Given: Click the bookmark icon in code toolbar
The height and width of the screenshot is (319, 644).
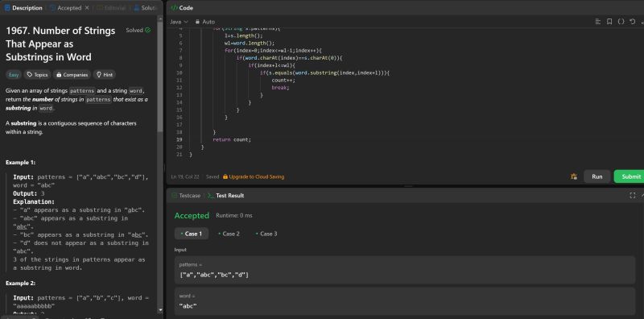Looking at the screenshot, I should pyautogui.click(x=609, y=22).
